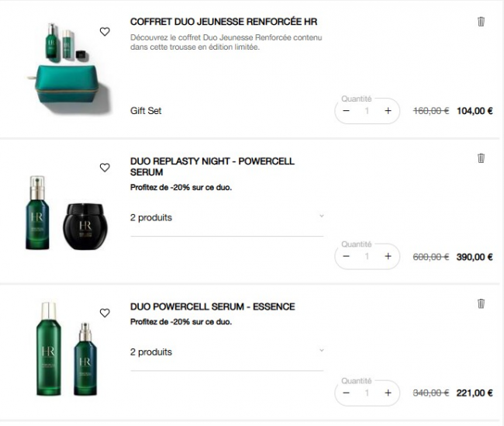This screenshot has width=504, height=426.
Task: Open the black HR night cream jar image
Action: pyautogui.click(x=85, y=226)
